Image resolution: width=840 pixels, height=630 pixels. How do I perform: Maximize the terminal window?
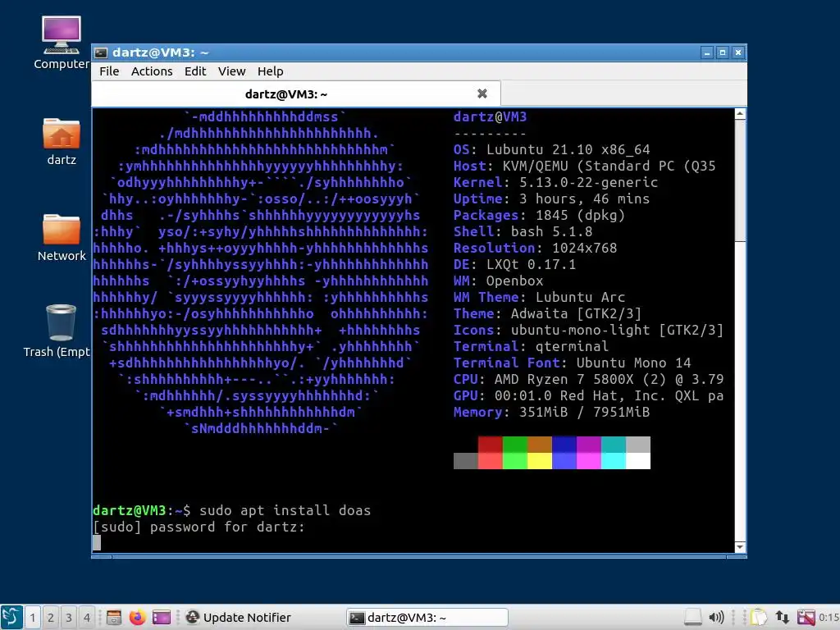click(723, 52)
